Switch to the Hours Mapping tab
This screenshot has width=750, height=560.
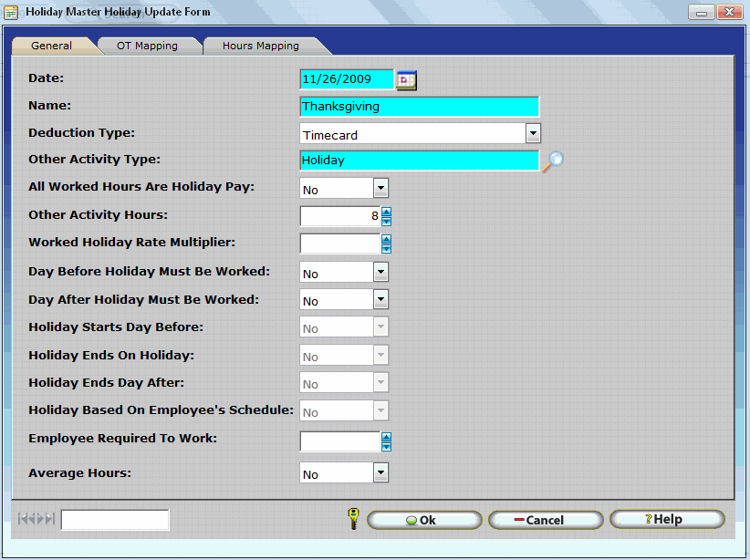(260, 46)
